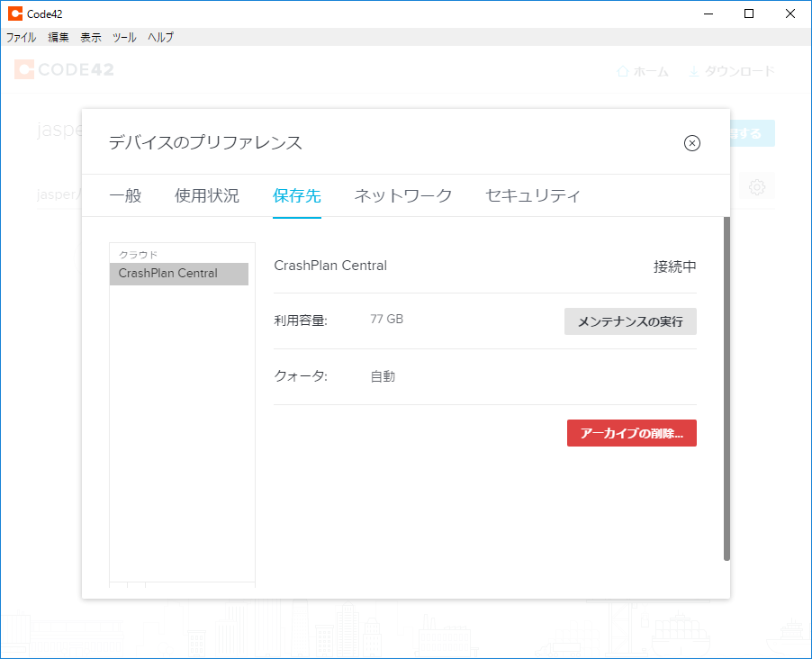Click the ダウンロード link in the header
This screenshot has width=812, height=659.
[731, 71]
